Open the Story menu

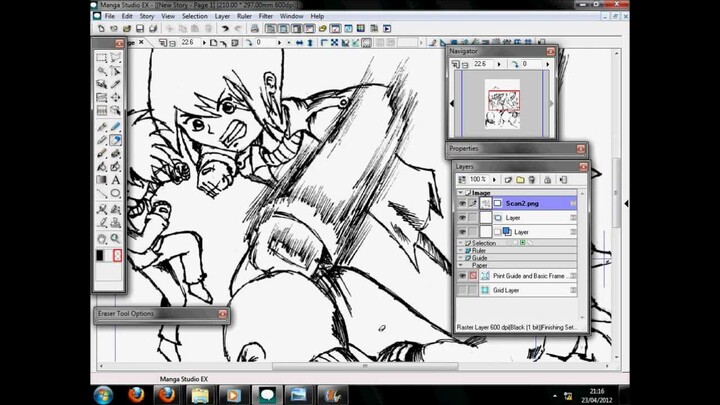(x=147, y=16)
